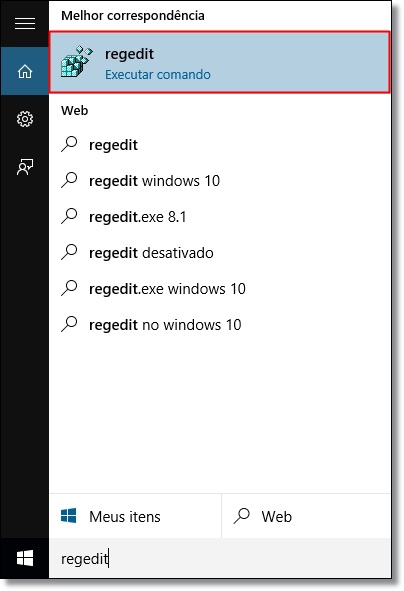This screenshot has width=404, height=591.
Task: Click the Windows logo beside Meus itens
Action: (69, 516)
